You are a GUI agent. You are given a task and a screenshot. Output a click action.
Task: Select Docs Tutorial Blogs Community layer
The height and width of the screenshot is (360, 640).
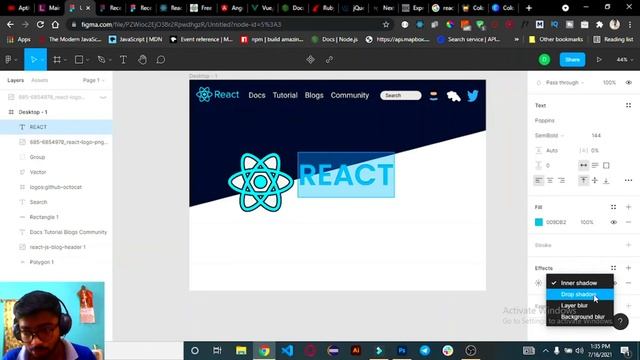56,232
